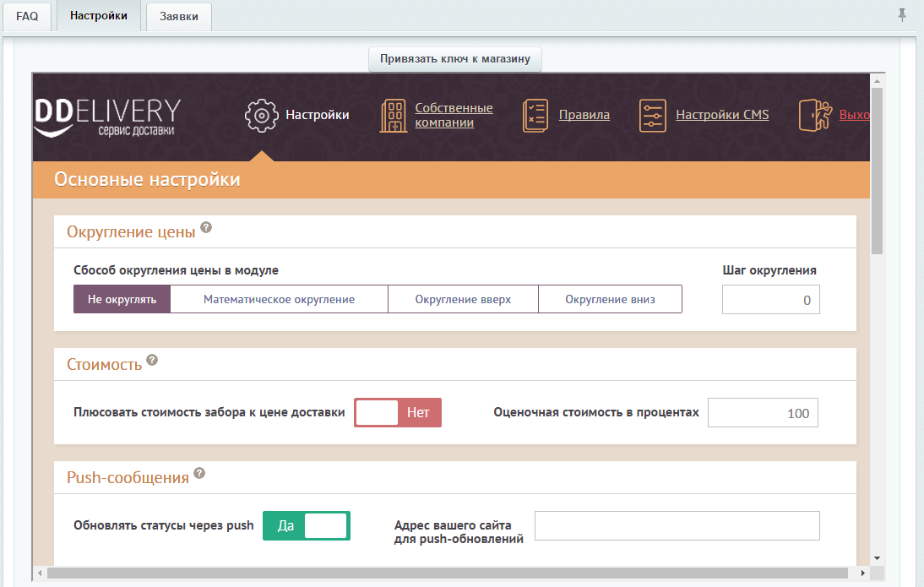Open help icon beside Округление цены

(206, 228)
